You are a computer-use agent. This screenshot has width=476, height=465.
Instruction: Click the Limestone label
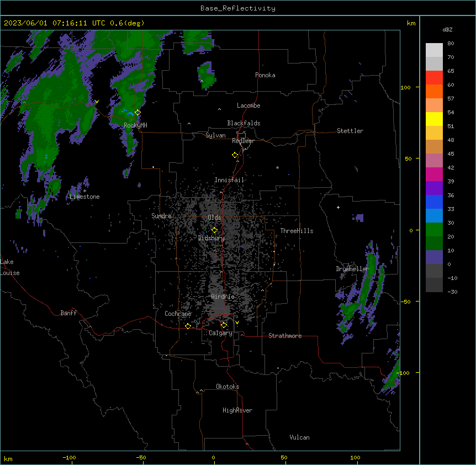(84, 197)
